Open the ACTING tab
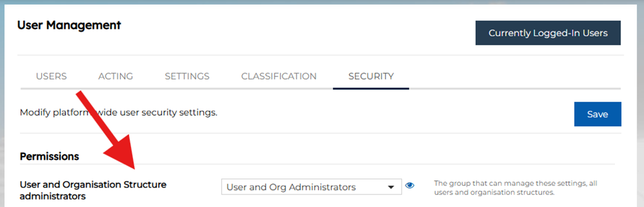The width and height of the screenshot is (644, 207). click(115, 76)
